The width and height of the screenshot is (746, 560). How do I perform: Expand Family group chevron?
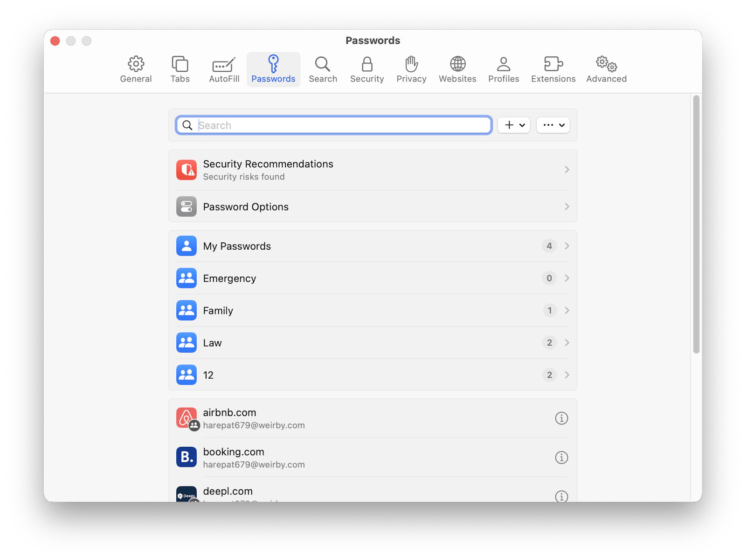[567, 310]
